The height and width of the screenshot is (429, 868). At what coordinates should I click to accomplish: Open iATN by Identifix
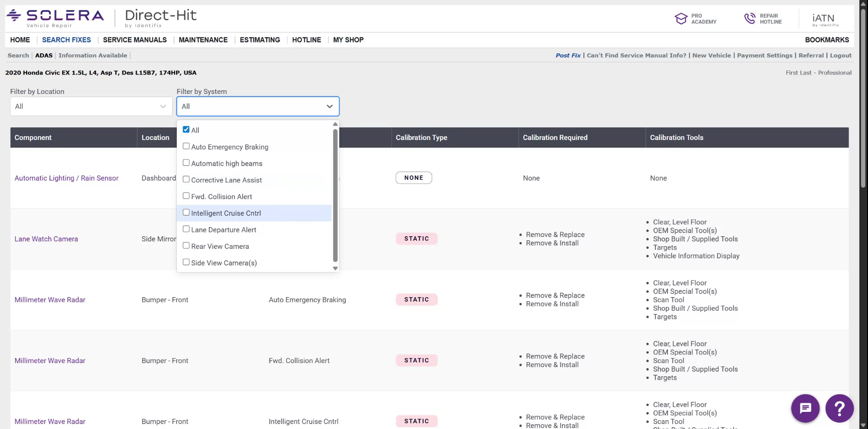tap(824, 19)
